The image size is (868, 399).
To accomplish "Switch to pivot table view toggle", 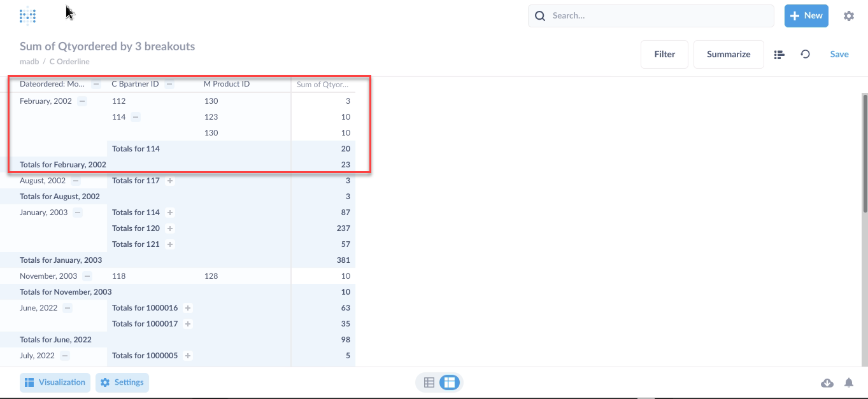I will click(x=450, y=382).
